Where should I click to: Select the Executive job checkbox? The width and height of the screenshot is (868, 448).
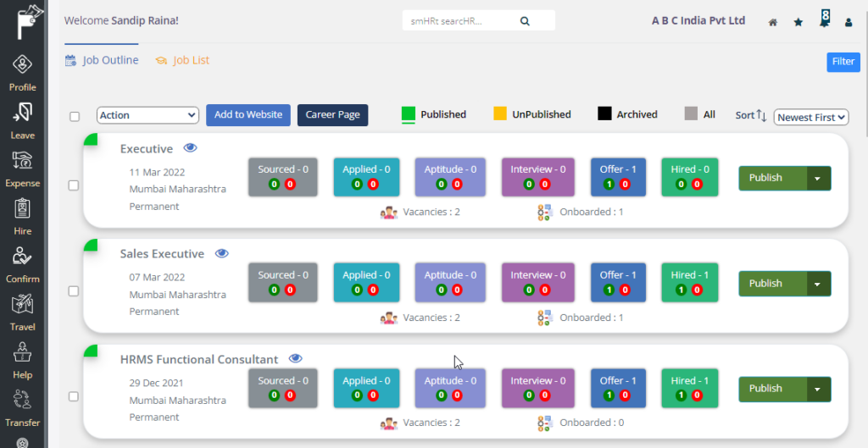(x=73, y=185)
